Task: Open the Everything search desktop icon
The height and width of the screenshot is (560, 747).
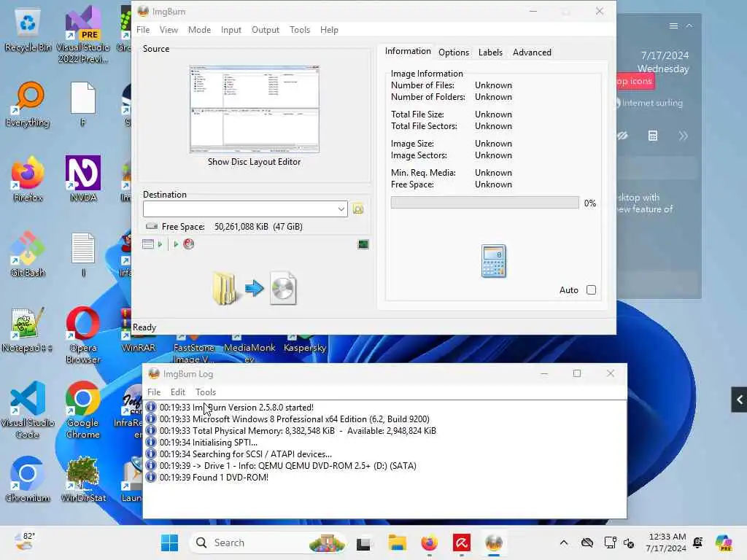Action: [28, 105]
